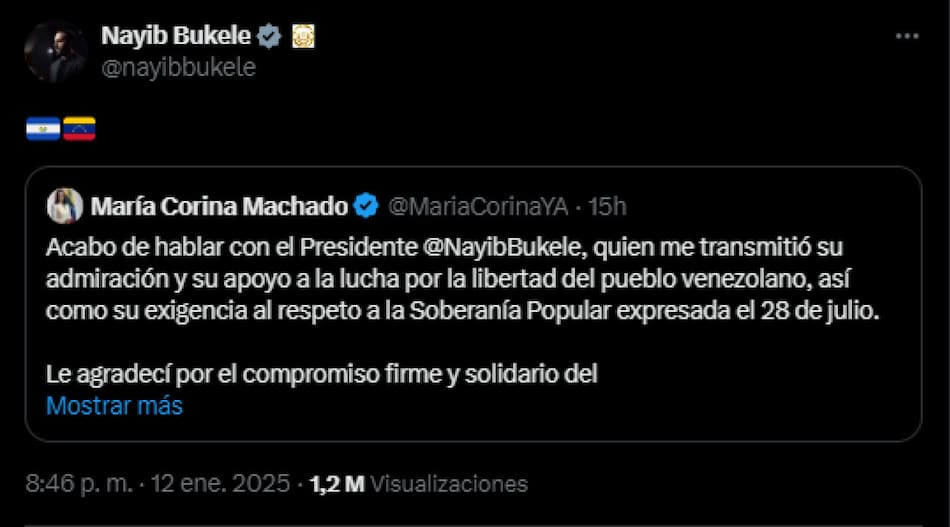Open María Corina Machado's small avatar

tap(64, 206)
